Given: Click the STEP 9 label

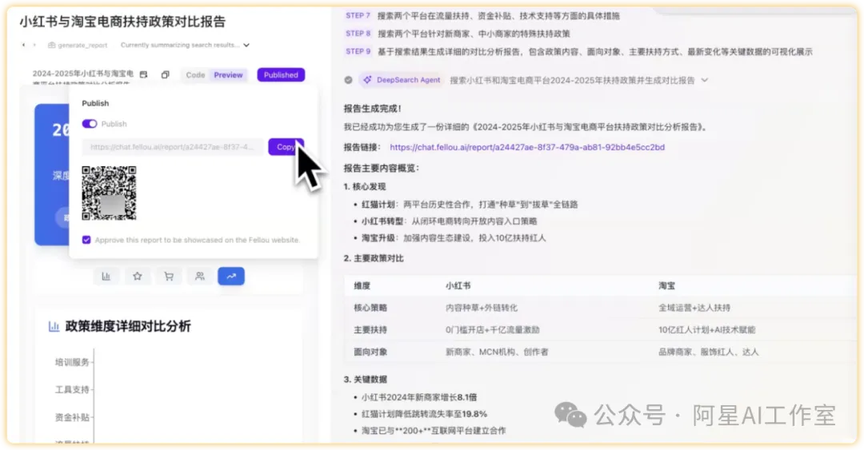Looking at the screenshot, I should click(x=358, y=51).
